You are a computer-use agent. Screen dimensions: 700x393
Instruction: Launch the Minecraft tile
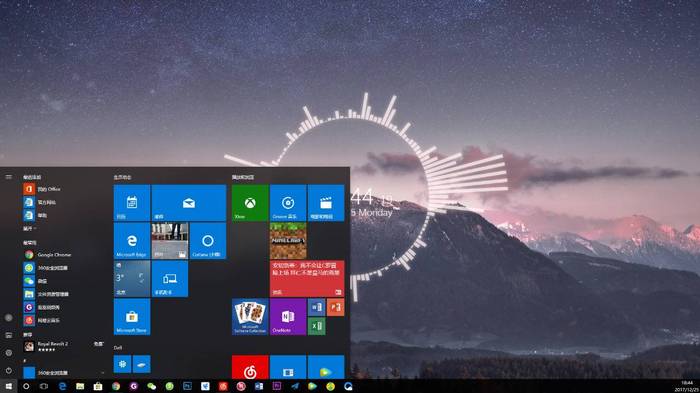point(288,241)
